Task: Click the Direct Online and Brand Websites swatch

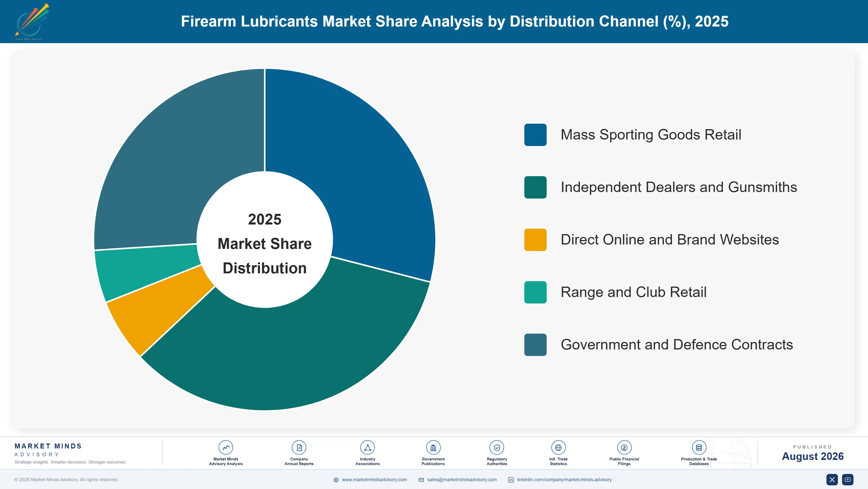Action: (x=535, y=240)
